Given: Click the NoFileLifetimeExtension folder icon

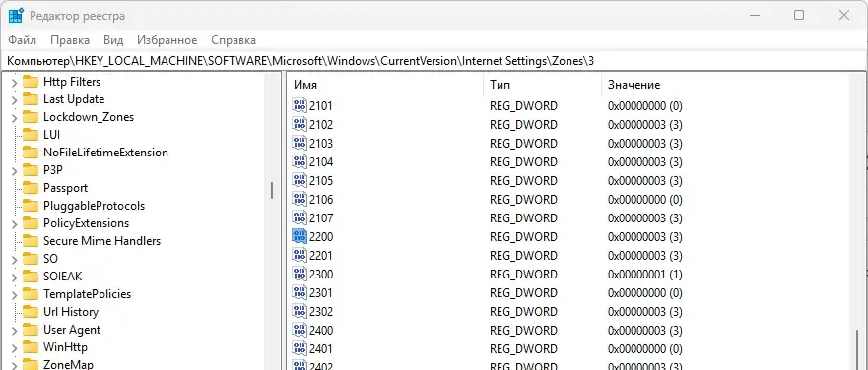Looking at the screenshot, I should (30, 153).
